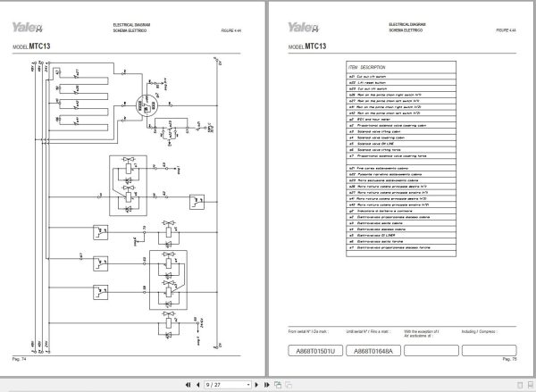Click the FIGURE 4.4A label on the right page
This screenshot has width=536, height=392.
pyautogui.click(x=506, y=30)
